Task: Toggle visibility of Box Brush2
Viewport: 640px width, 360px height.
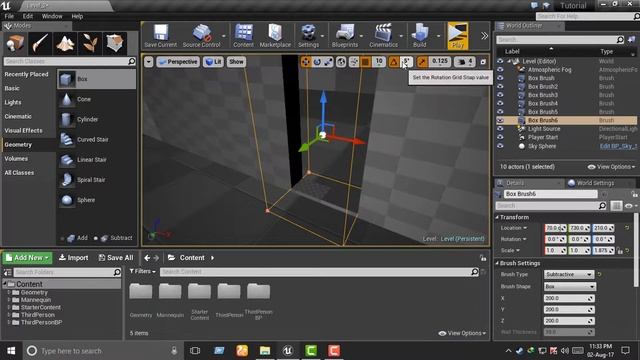Action: click(x=500, y=87)
